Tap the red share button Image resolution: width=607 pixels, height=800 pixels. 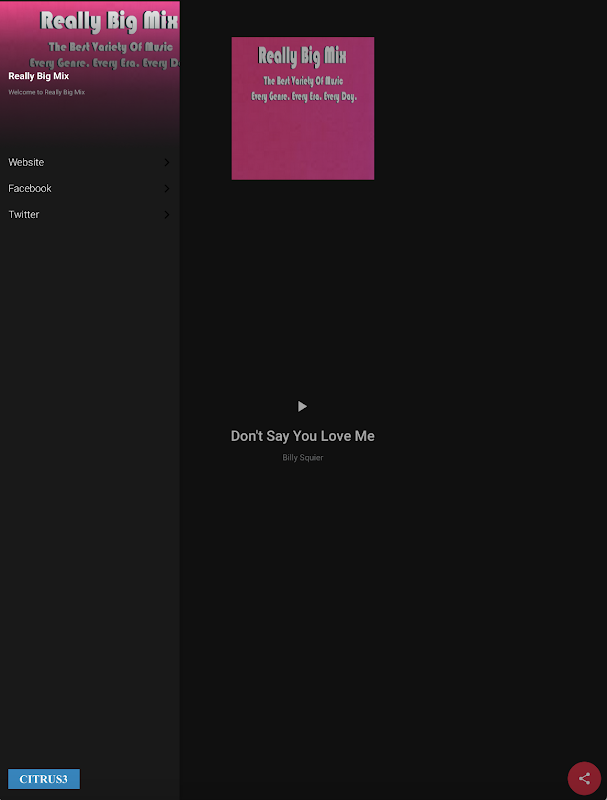pos(584,778)
